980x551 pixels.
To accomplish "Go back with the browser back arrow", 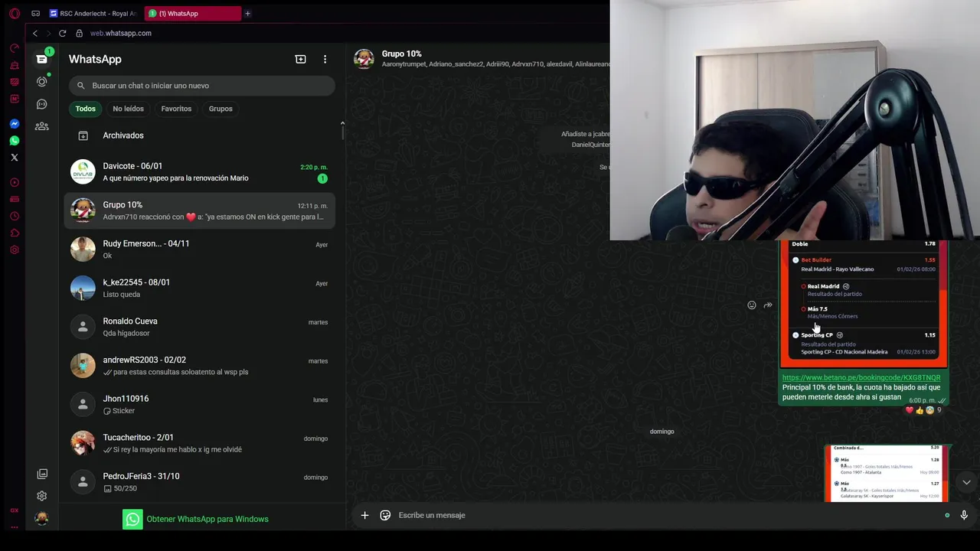I will click(x=34, y=33).
